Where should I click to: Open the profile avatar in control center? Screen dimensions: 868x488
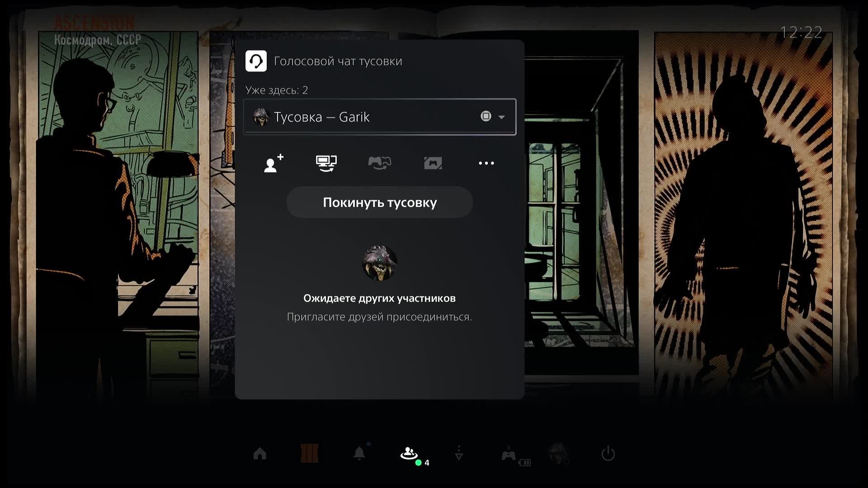click(558, 453)
